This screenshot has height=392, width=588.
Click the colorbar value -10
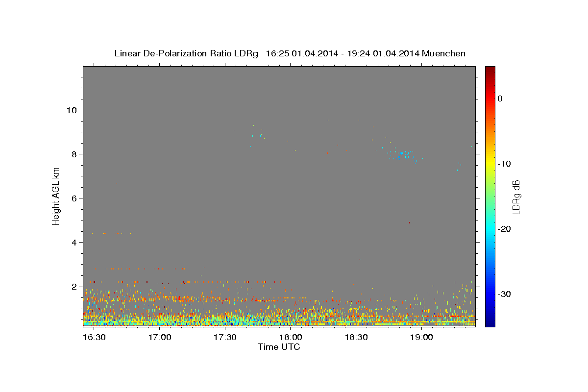505,164
